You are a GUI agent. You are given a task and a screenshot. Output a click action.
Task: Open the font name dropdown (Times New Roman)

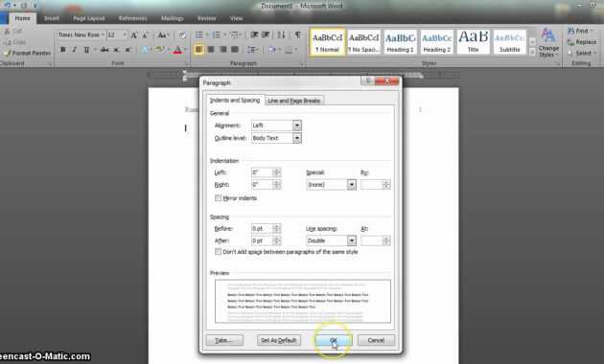pos(103,35)
